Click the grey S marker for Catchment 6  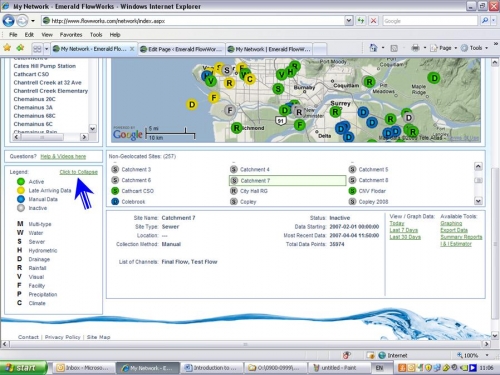115,180
